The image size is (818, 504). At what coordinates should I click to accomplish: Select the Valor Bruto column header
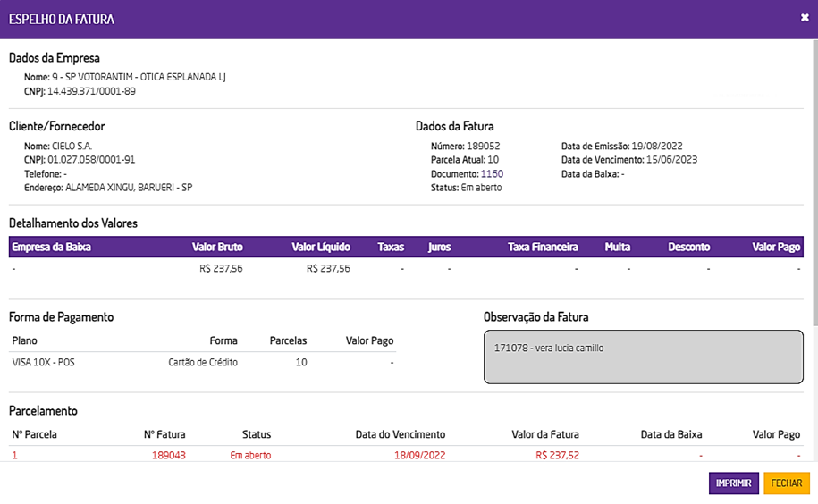click(x=217, y=247)
